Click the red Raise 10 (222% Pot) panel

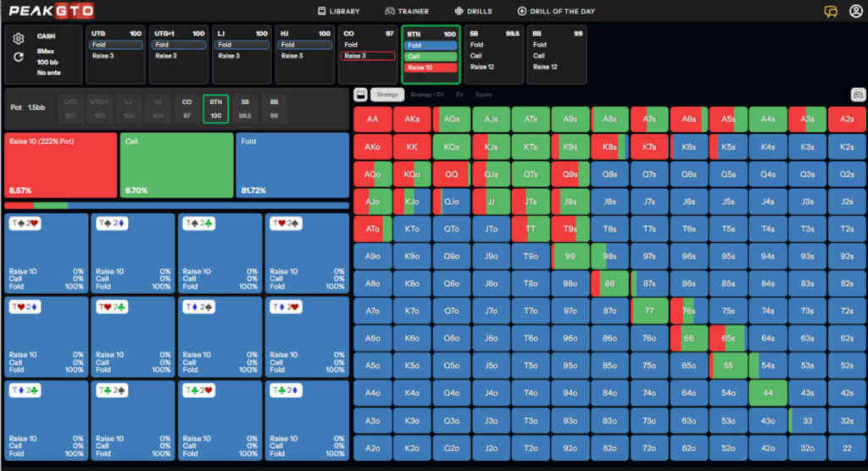point(61,165)
